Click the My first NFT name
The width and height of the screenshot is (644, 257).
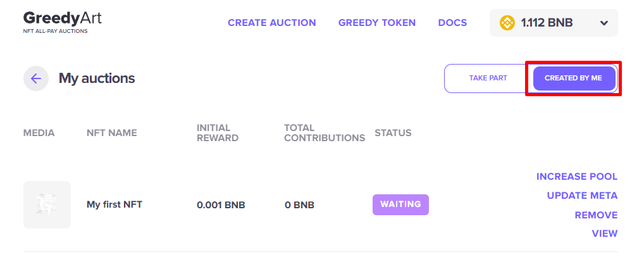click(115, 204)
